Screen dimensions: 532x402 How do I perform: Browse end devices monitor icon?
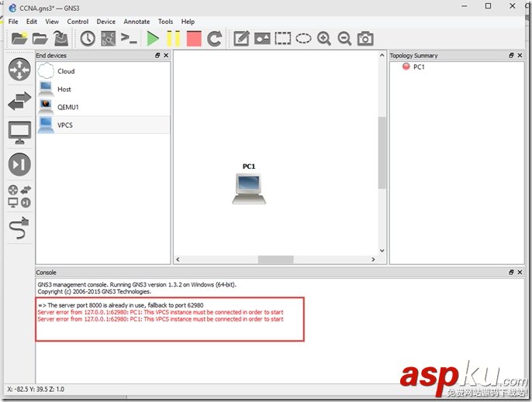(19, 132)
